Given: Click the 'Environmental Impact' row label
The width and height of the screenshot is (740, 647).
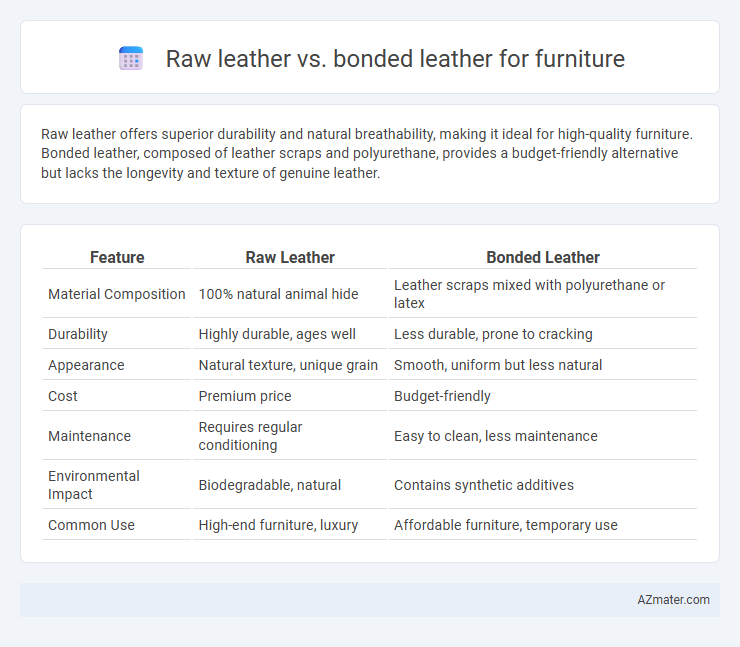Looking at the screenshot, I should pos(94,485).
